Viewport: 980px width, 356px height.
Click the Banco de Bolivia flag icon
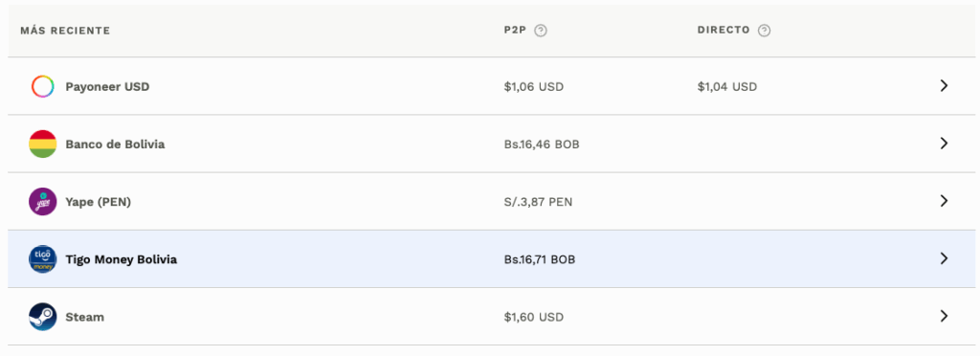[x=42, y=144]
